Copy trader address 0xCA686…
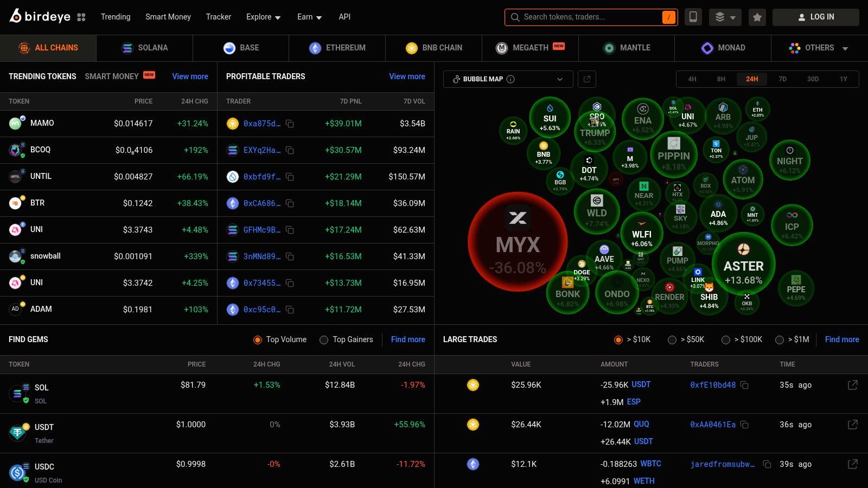This screenshot has height=488, width=868. coord(290,203)
